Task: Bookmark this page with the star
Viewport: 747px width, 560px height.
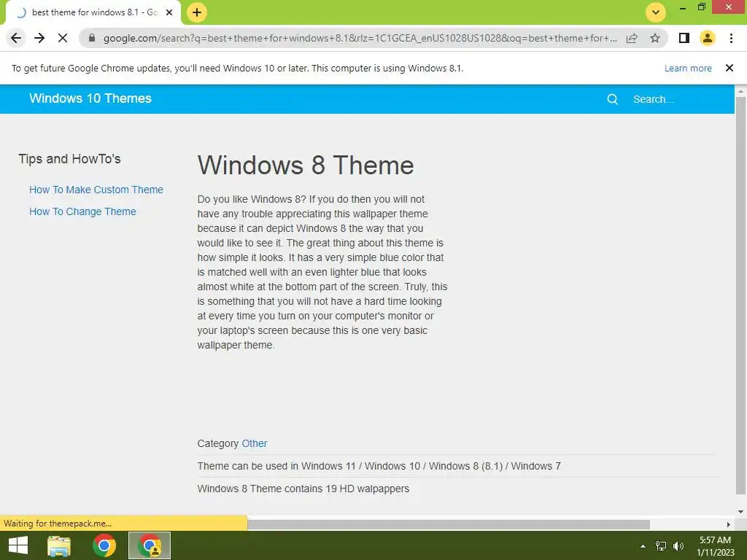Action: coord(655,38)
